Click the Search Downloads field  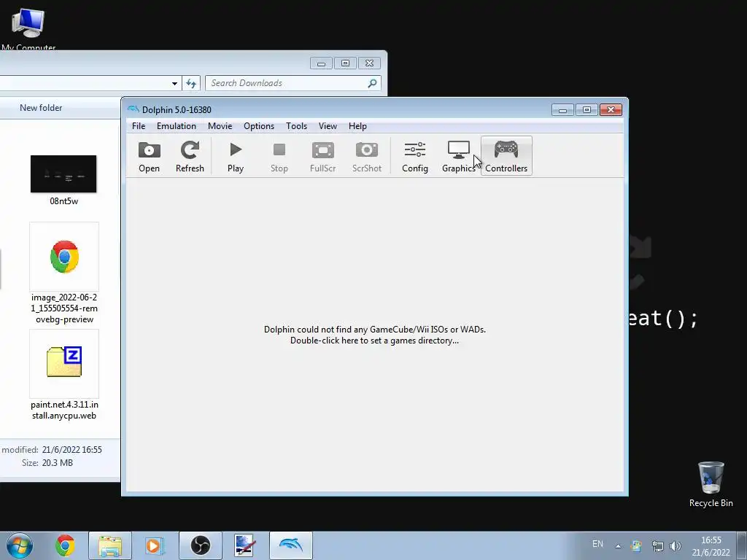(x=293, y=83)
